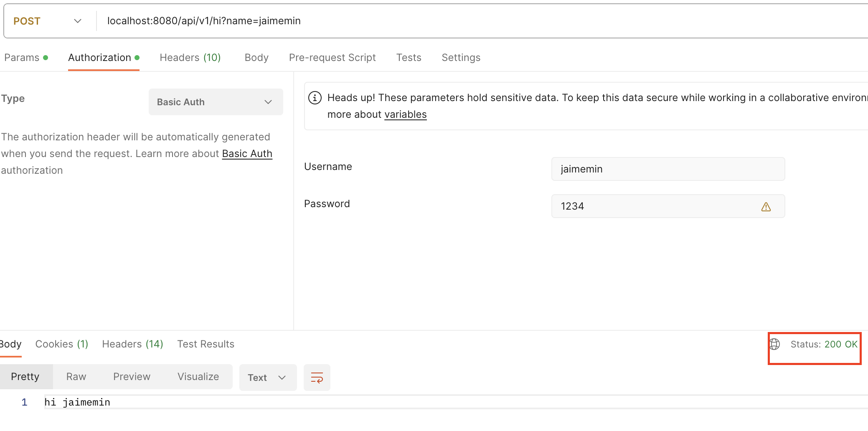This screenshot has height=431, width=868.
Task: Follow the Basic Auth documentation link
Action: tap(247, 154)
